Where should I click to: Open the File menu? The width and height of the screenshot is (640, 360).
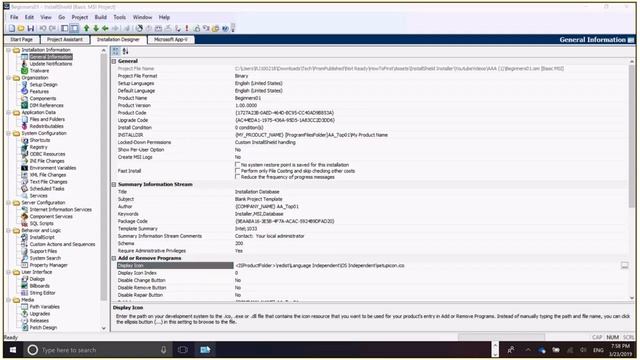click(14, 17)
